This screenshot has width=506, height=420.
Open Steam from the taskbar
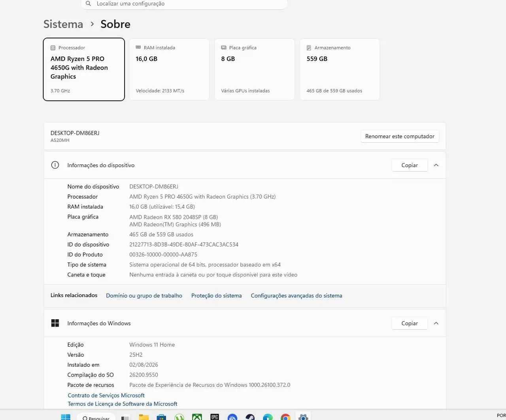coord(250,417)
